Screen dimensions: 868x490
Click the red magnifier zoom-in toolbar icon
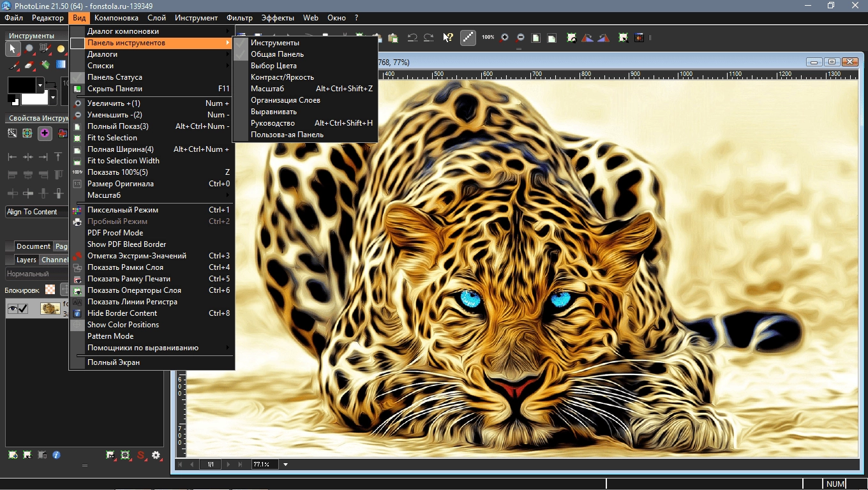coord(505,38)
